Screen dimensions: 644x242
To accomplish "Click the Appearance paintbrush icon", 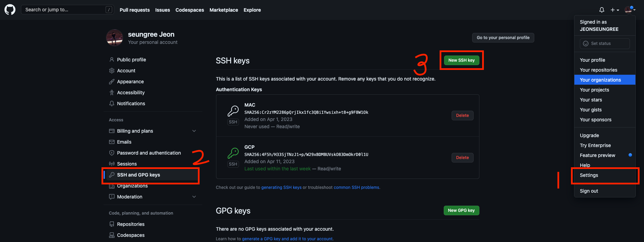I will coord(112,82).
